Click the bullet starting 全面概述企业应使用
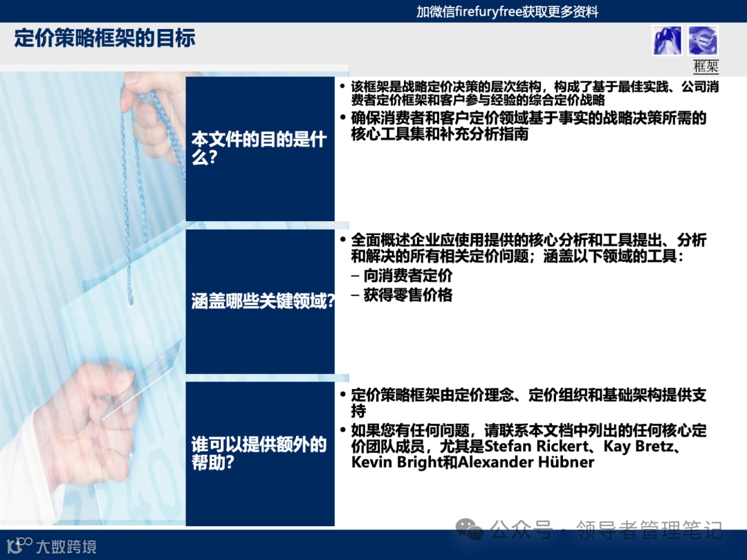 (523, 248)
